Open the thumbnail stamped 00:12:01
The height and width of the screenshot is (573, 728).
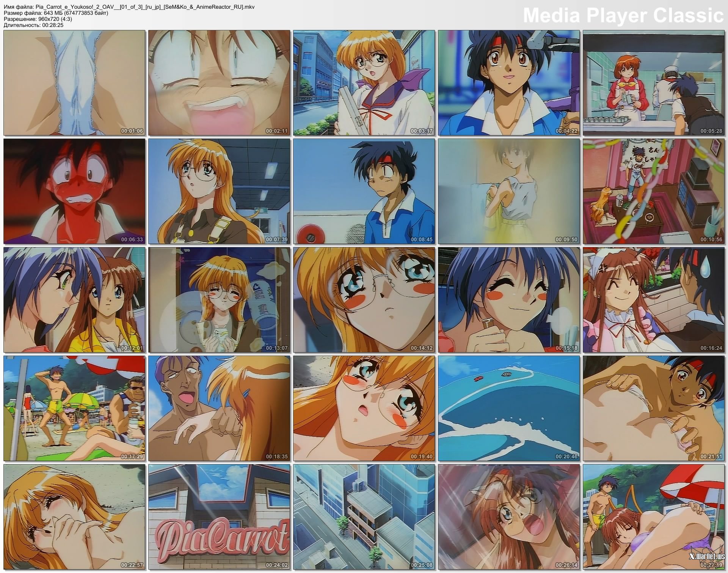tap(74, 300)
